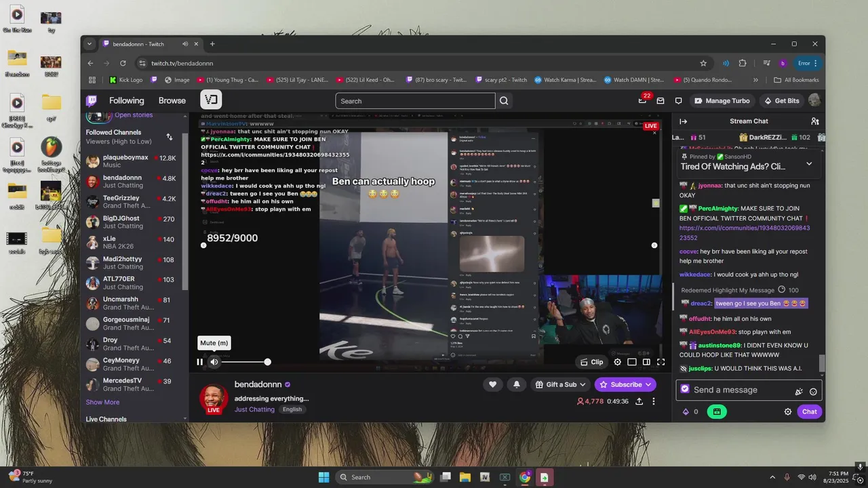Follow heart icon for bendadonnn
The height and width of the screenshot is (488, 868).
pos(493,384)
